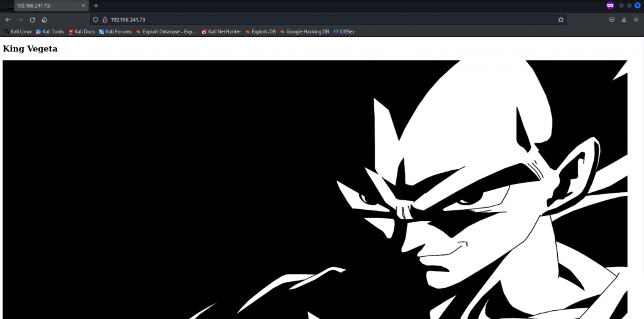This screenshot has width=644, height=319.
Task: Open the Exploit-DB bookmark
Action: point(260,31)
